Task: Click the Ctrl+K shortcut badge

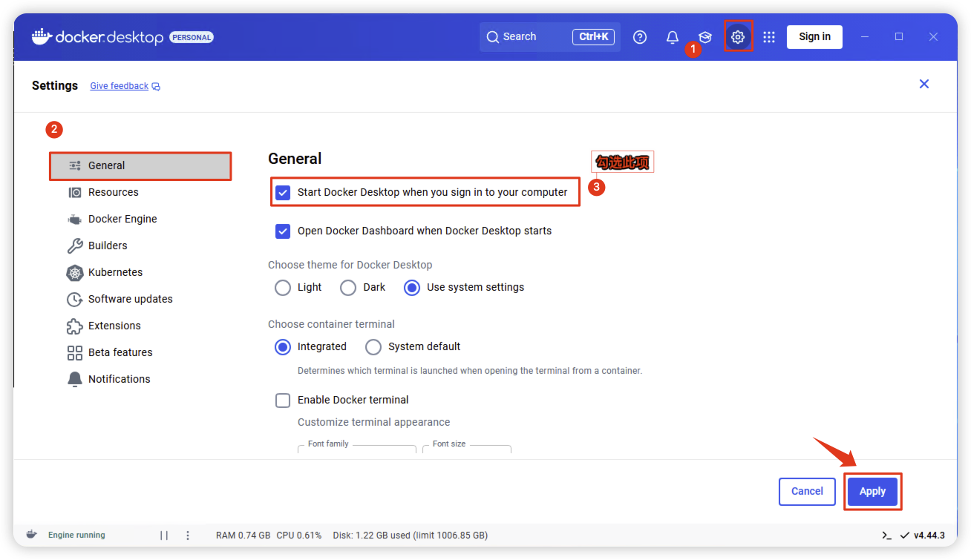Action: (593, 37)
